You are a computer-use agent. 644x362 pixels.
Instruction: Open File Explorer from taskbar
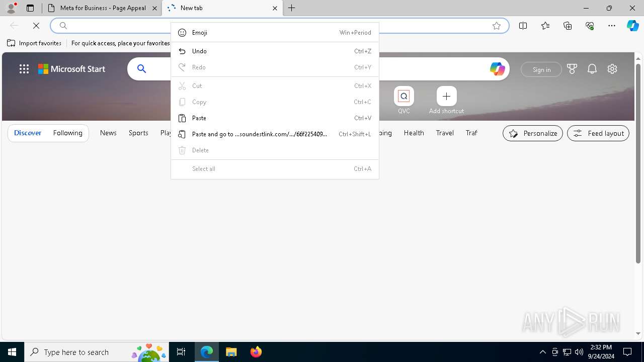pos(231,352)
